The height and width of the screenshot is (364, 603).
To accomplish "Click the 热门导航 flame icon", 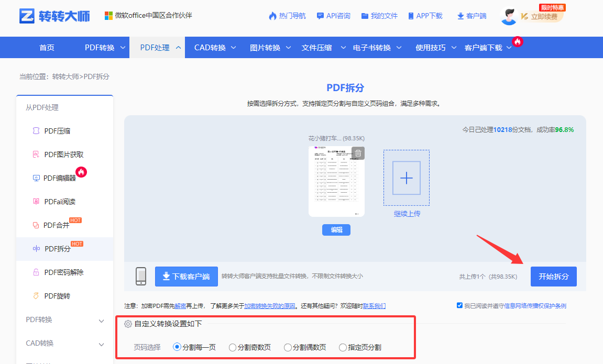I will coord(272,16).
